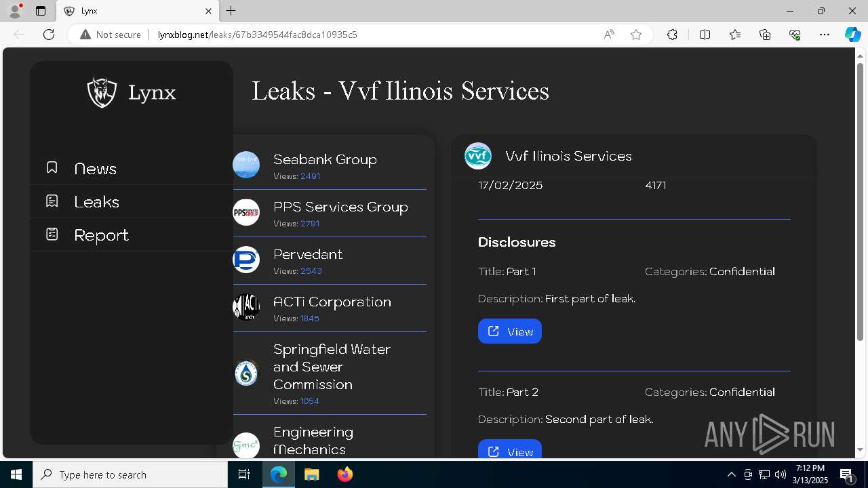The width and height of the screenshot is (868, 488).
Task: Select PPS Services Group leak entry
Action: point(330,213)
